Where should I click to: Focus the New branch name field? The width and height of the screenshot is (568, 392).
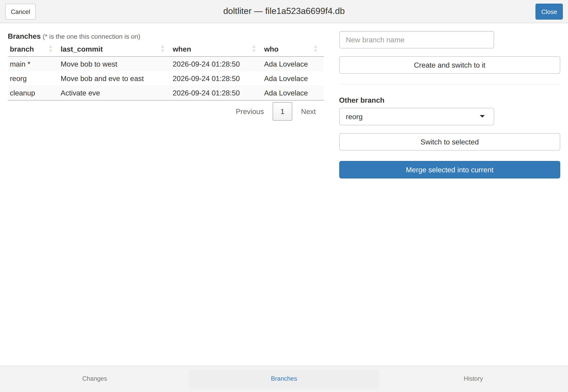[416, 40]
